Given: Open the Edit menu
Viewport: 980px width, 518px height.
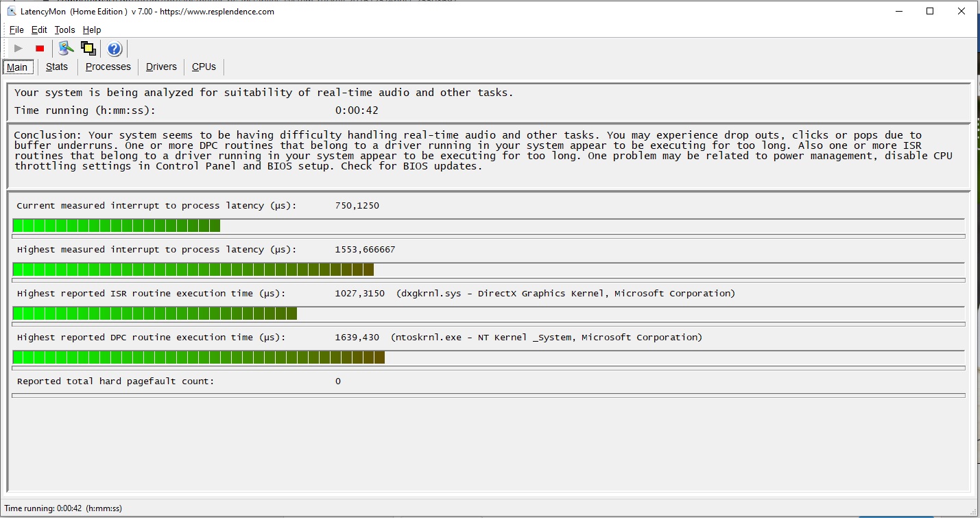Looking at the screenshot, I should click(x=39, y=30).
